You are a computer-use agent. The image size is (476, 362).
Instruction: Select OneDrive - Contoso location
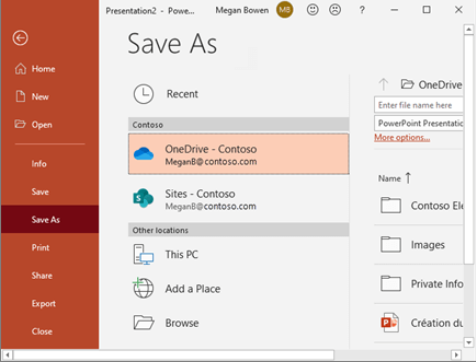pos(239,154)
